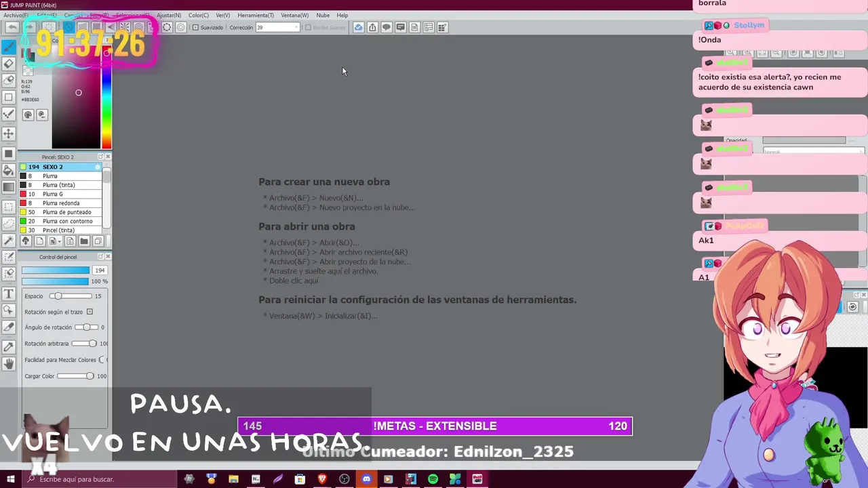
Task: Open the Herramienta(T) menu
Action: (x=256, y=15)
